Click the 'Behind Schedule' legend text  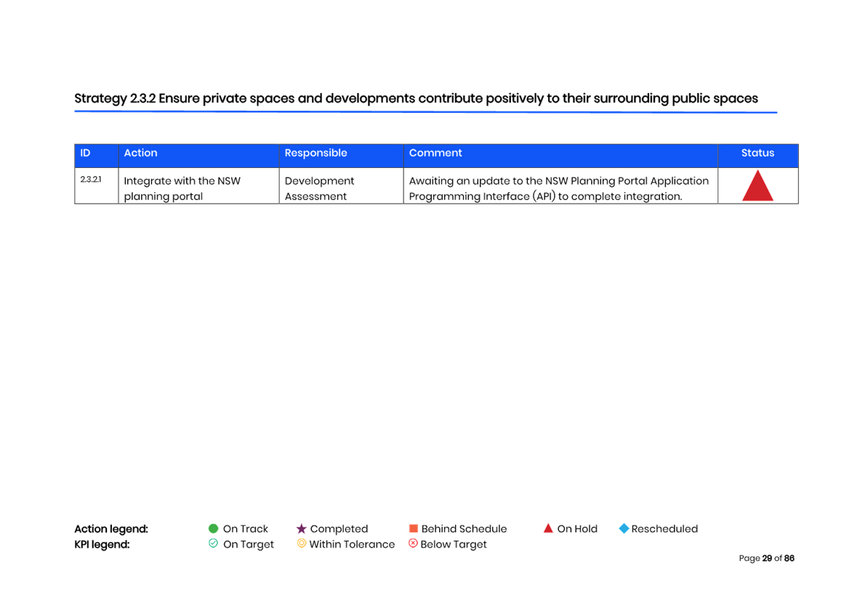pos(464,529)
